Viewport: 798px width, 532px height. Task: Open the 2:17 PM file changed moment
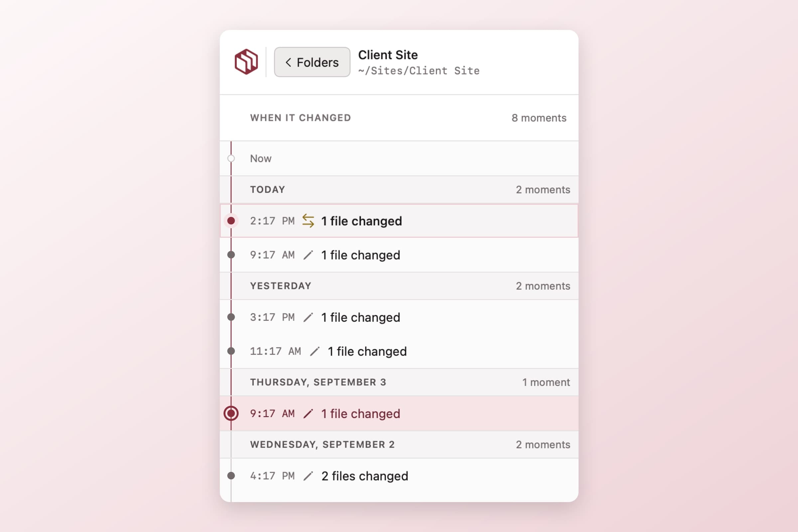point(399,221)
